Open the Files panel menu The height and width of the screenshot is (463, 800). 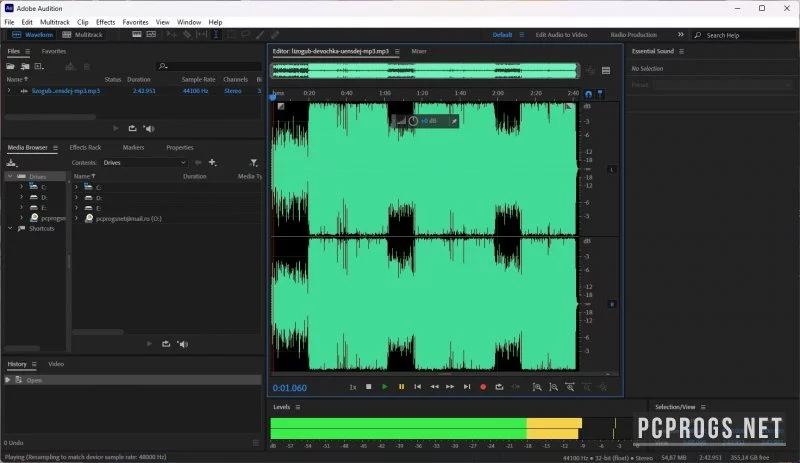[28, 52]
